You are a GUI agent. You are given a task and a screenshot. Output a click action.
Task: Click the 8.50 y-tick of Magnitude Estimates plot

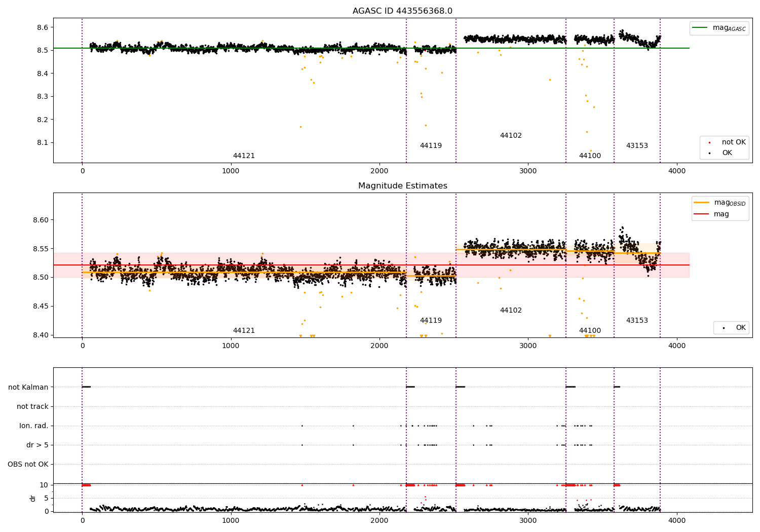[42, 277]
